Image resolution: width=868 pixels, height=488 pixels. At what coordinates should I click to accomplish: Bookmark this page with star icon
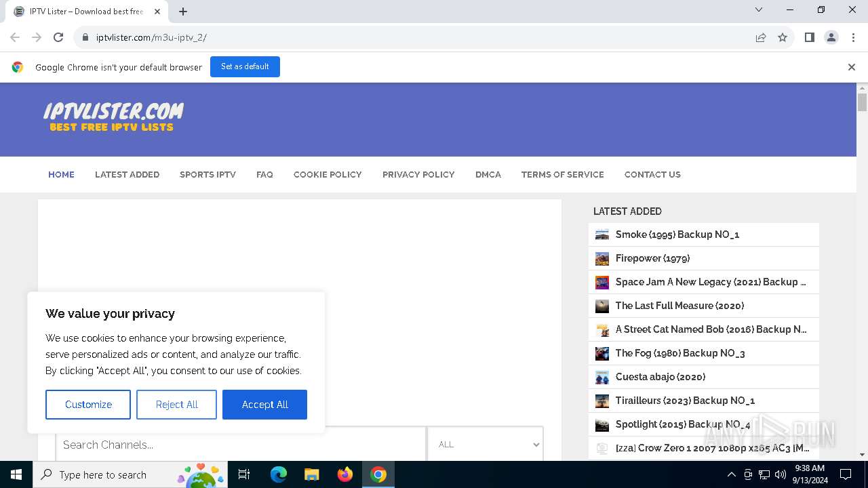pyautogui.click(x=783, y=37)
